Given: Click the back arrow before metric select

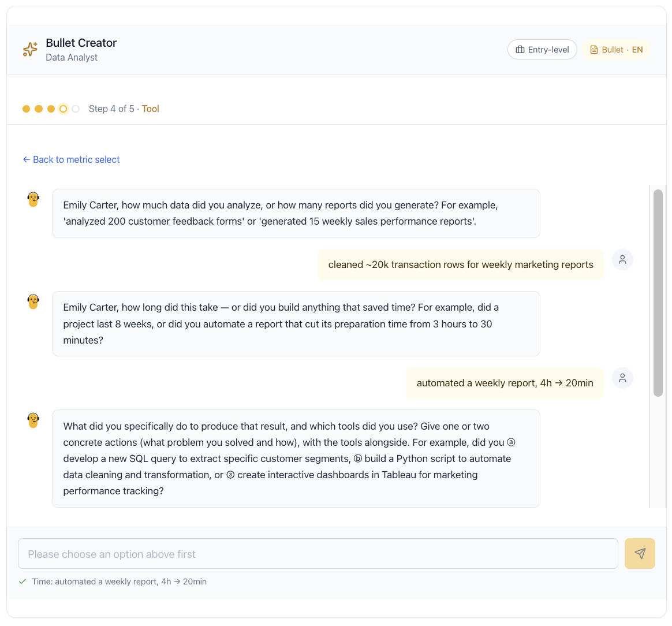Looking at the screenshot, I should pyautogui.click(x=26, y=159).
